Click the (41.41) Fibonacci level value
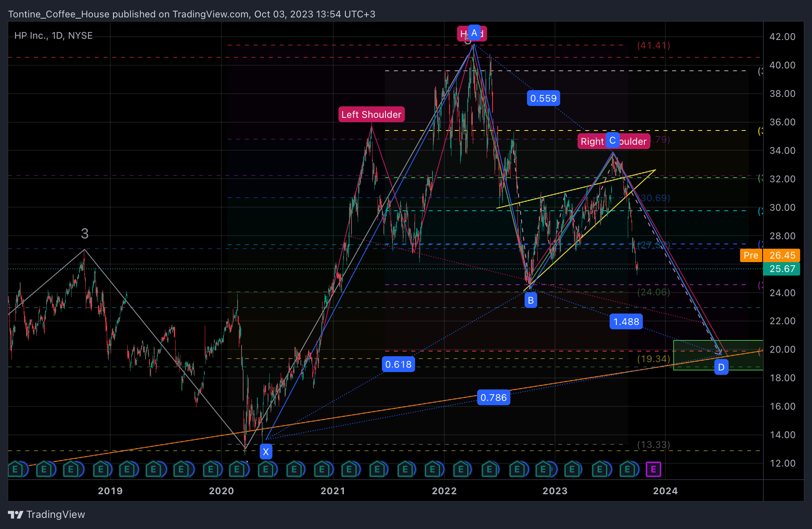Viewport: 812px width, 529px height. 653,45
